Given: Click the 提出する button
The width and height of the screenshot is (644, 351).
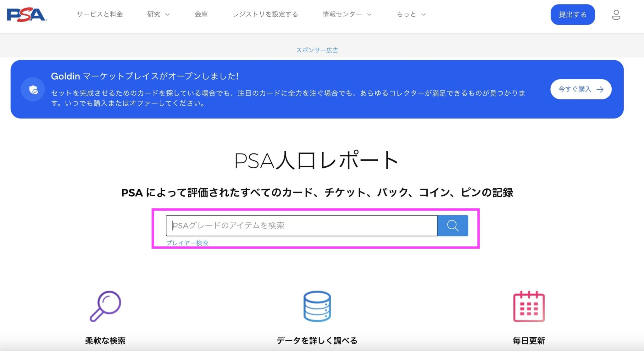Looking at the screenshot, I should (572, 14).
